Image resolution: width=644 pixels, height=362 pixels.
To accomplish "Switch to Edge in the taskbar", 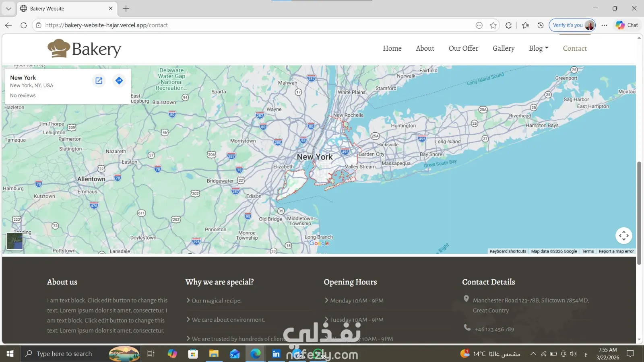I will coord(256,354).
